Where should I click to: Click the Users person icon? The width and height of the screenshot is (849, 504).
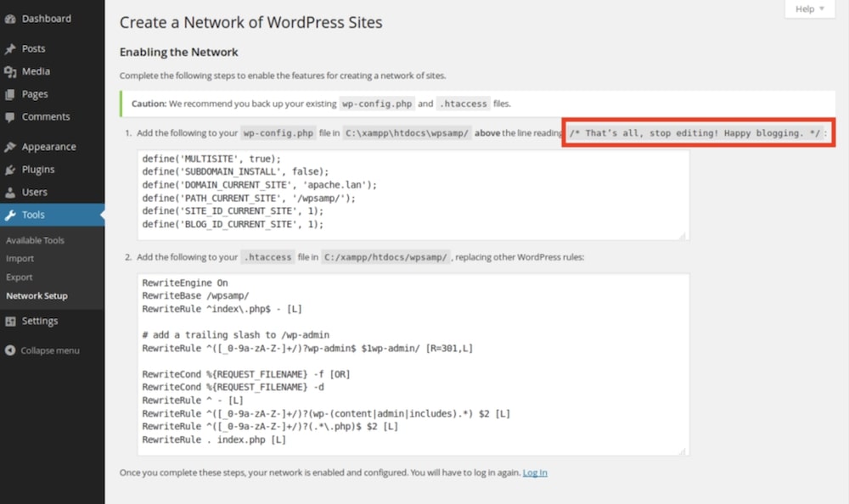point(9,192)
